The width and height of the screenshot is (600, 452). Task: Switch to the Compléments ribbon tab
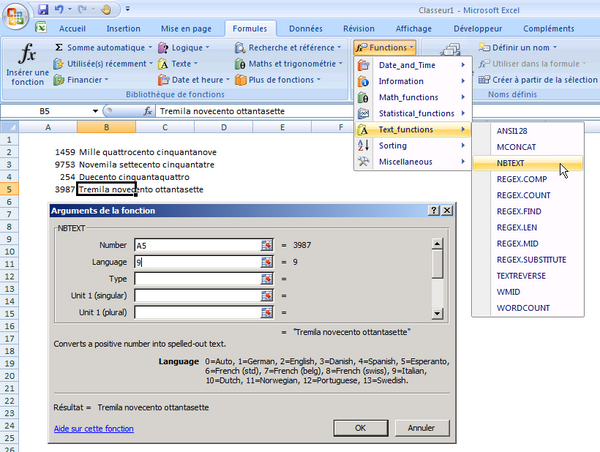(x=548, y=29)
